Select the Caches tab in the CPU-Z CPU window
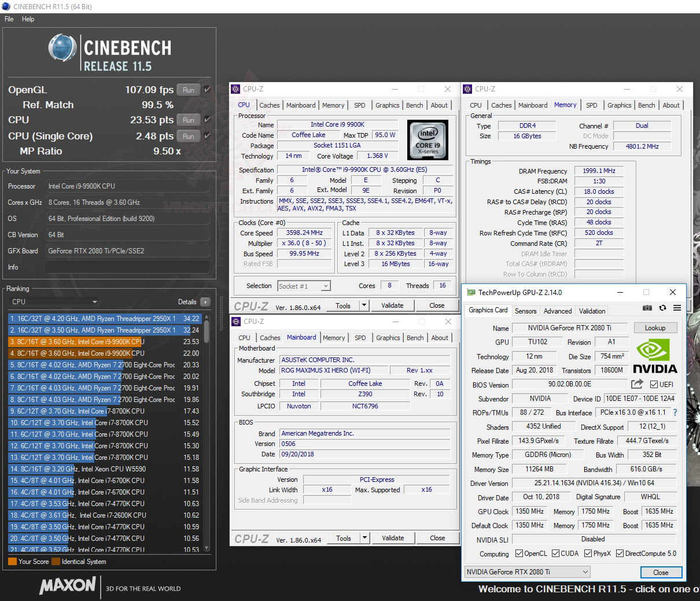700x601 pixels. coord(270,105)
